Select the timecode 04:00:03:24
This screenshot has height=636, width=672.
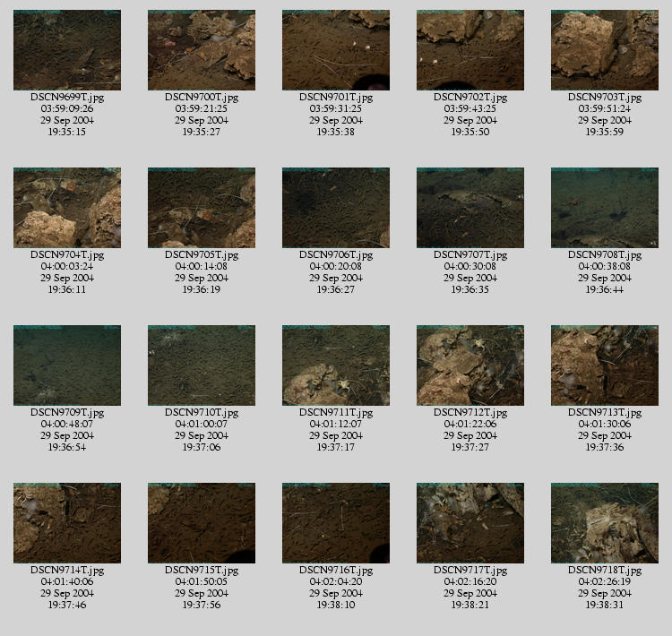click(67, 266)
